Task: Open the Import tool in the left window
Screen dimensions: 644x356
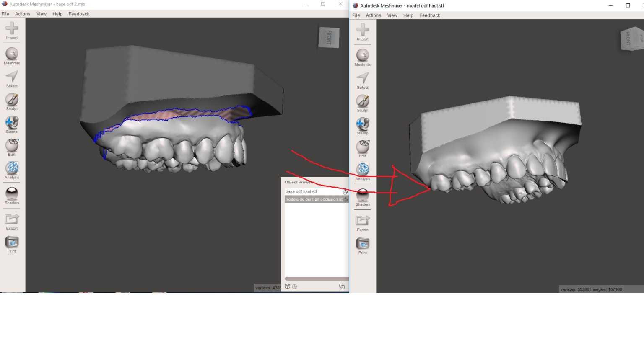Action: 11,29
